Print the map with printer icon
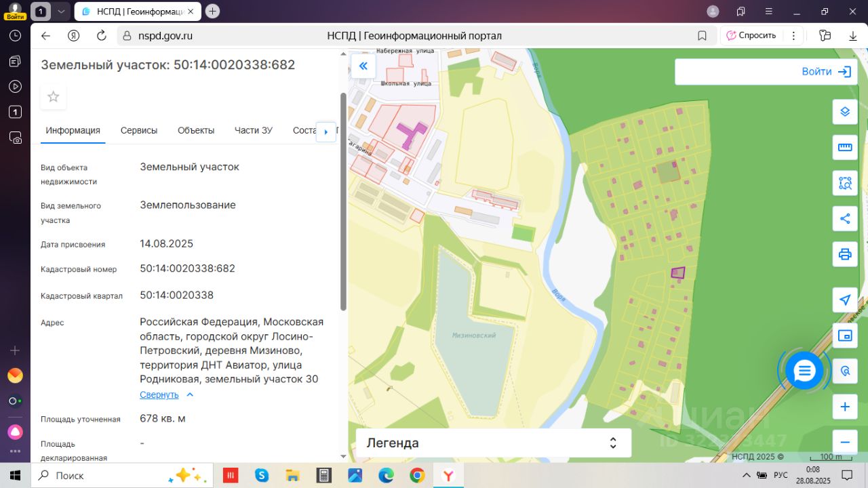Screen dimensions: 868x488 [845, 255]
